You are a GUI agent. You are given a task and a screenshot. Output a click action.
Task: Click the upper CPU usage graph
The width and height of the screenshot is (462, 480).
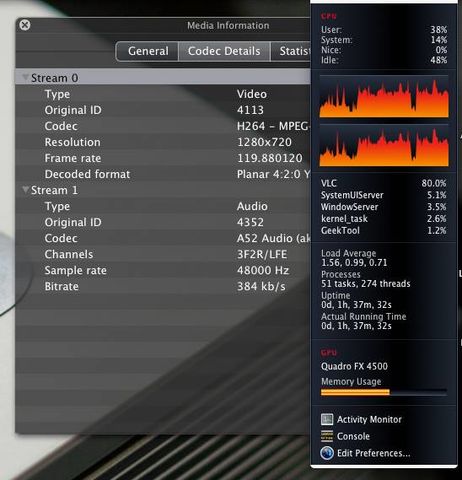pos(384,97)
